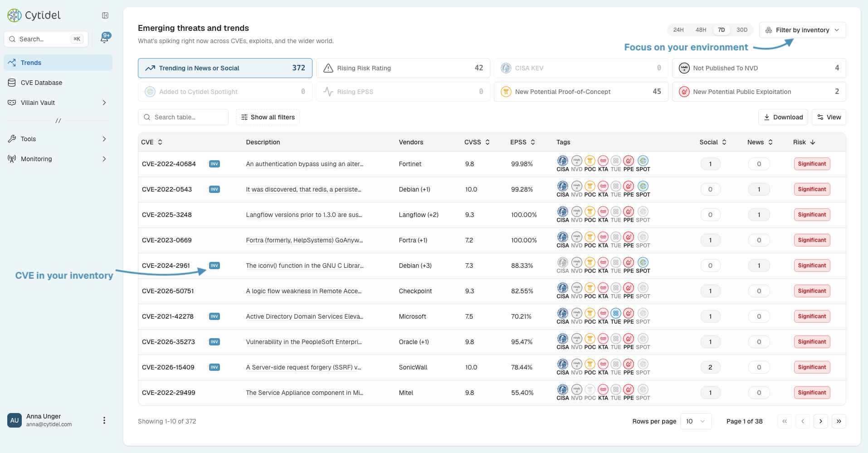Collapse the sidebar panel icon

pos(105,15)
